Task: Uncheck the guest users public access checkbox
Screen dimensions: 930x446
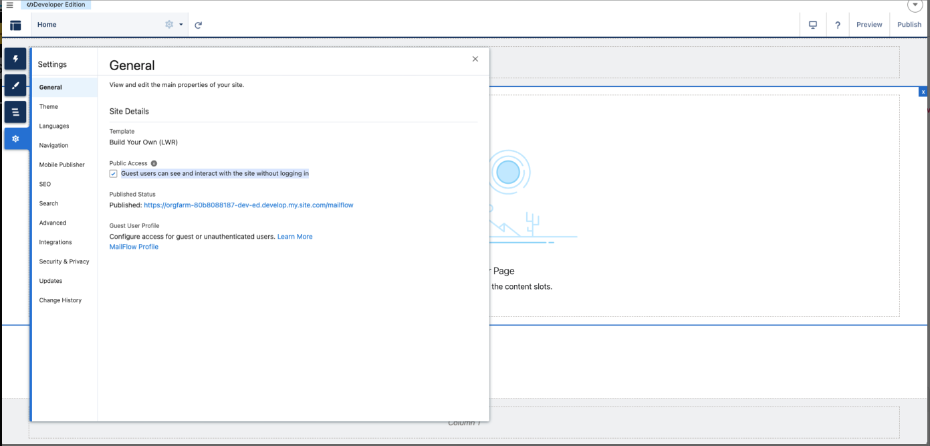Action: click(x=113, y=174)
